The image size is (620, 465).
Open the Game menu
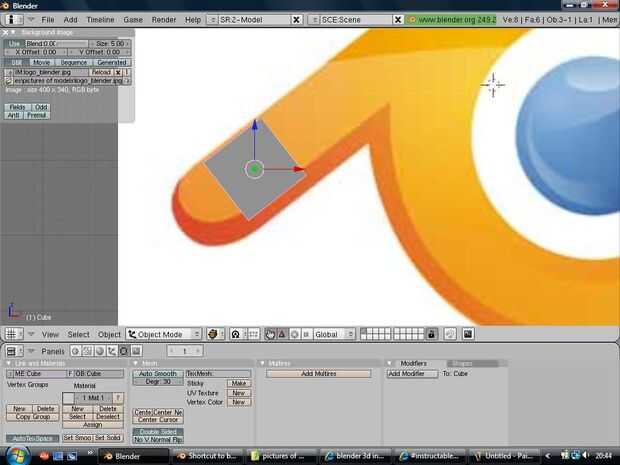tap(133, 20)
